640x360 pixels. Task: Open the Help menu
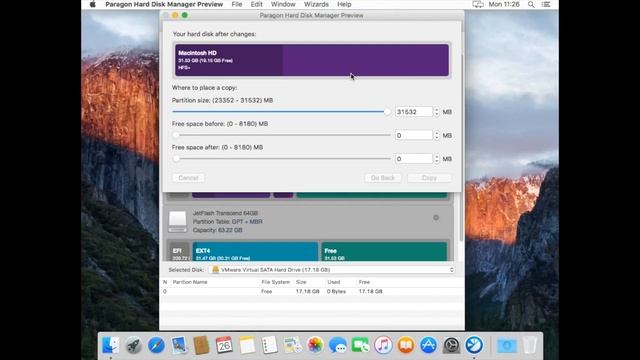344,4
